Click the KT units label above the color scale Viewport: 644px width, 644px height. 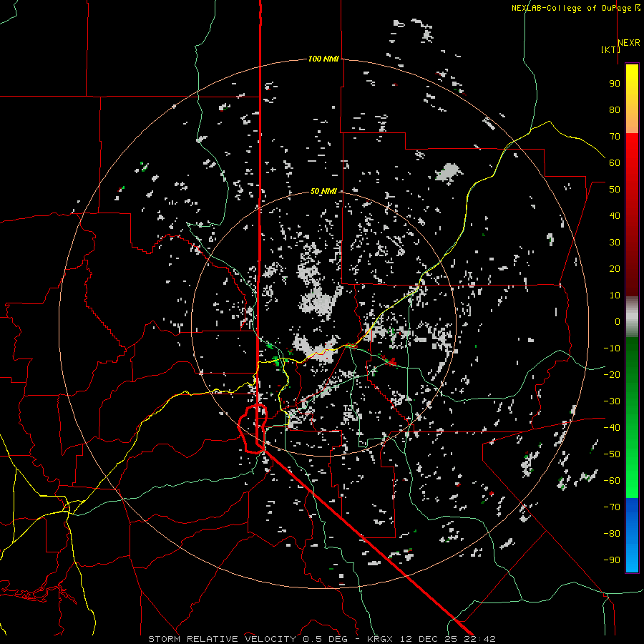[x=611, y=49]
